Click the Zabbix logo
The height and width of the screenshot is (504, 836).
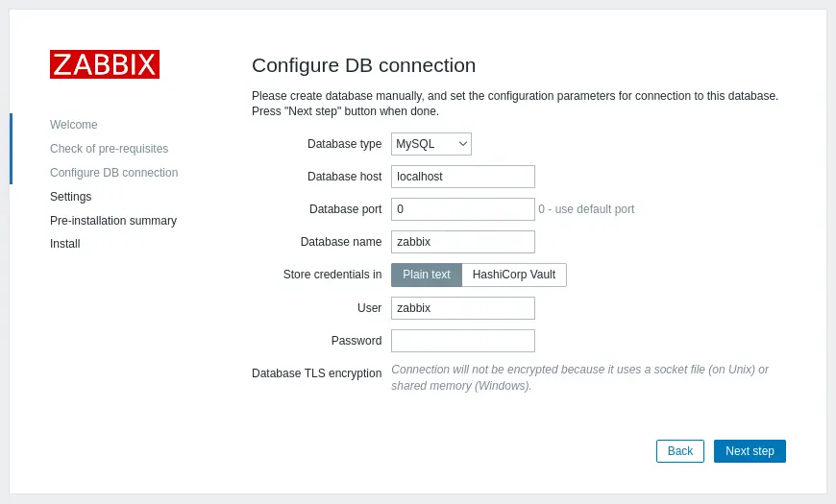click(x=105, y=64)
